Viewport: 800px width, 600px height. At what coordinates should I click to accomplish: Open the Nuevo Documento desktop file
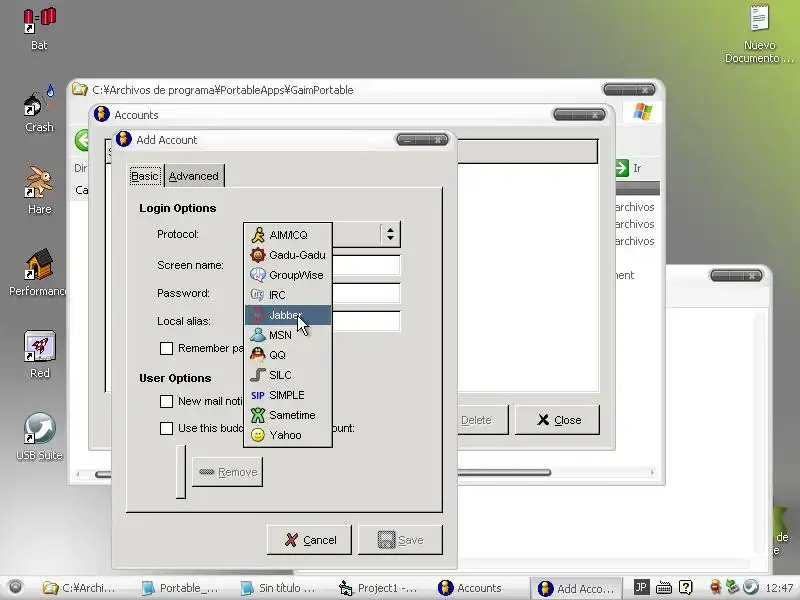click(759, 34)
